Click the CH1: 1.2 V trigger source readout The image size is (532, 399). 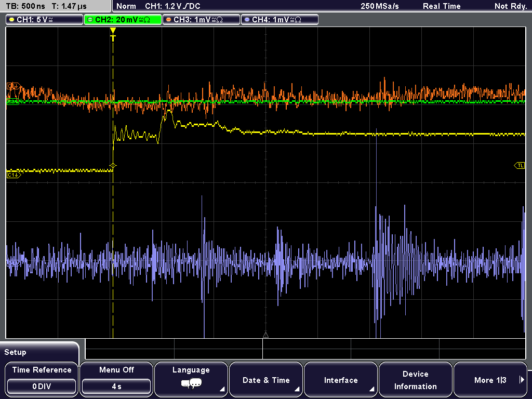[172, 6]
